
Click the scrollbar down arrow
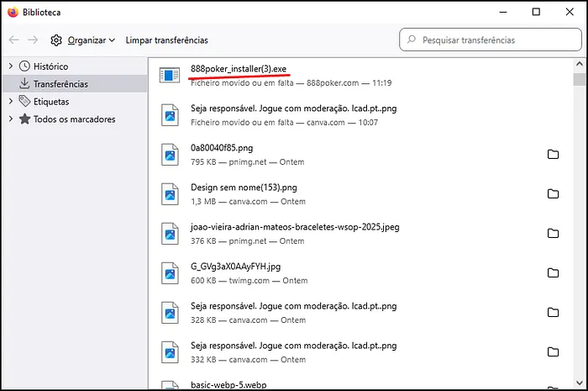coord(580,383)
